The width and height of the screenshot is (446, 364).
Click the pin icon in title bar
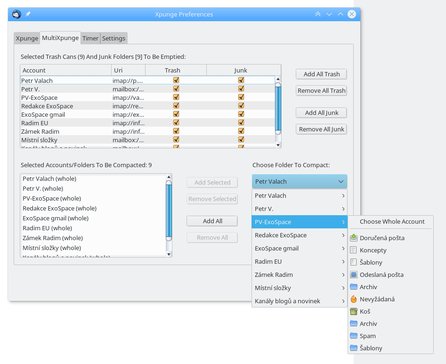(x=28, y=14)
